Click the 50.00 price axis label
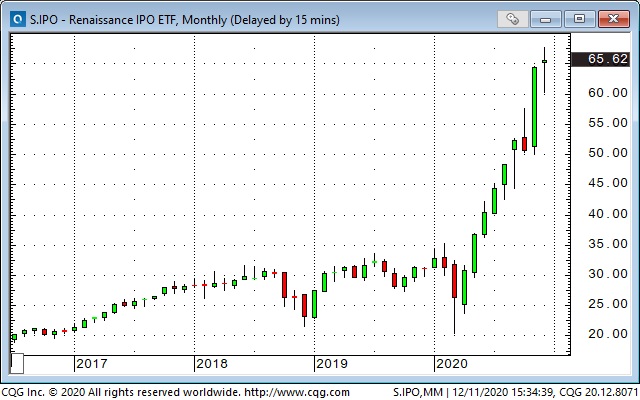Screen dimensions: 640x400 [608, 153]
